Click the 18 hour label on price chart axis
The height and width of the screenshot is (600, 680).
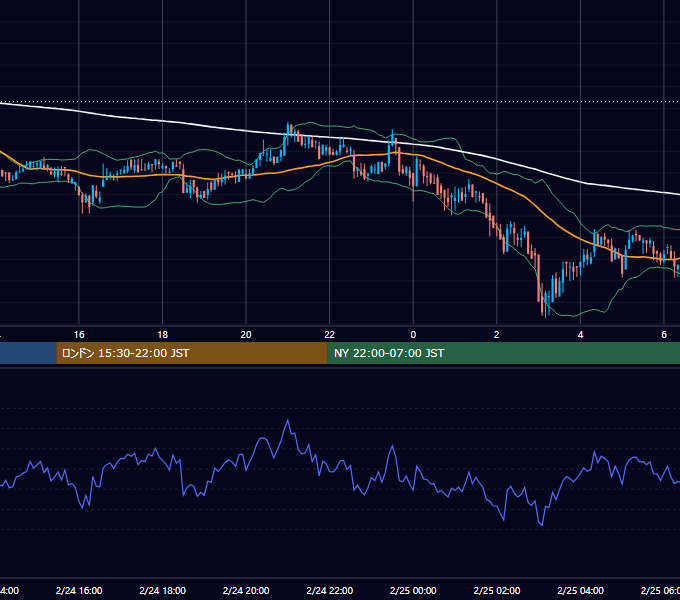pos(163,334)
